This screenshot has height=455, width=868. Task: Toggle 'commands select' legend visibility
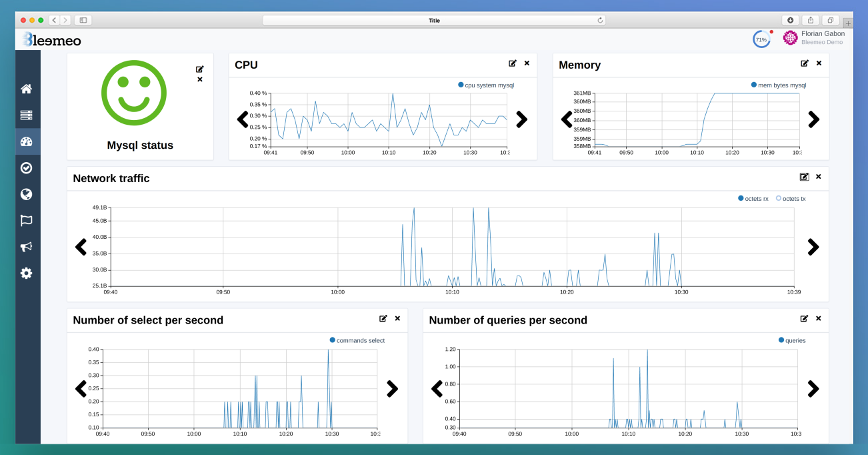click(358, 340)
